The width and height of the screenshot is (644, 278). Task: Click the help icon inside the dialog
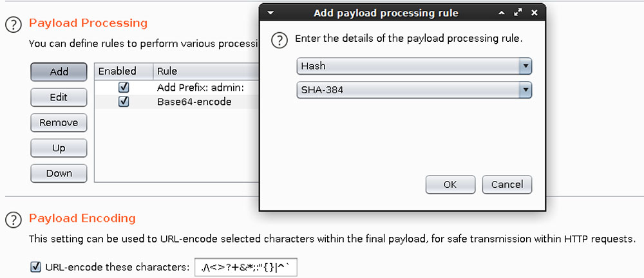pos(279,41)
